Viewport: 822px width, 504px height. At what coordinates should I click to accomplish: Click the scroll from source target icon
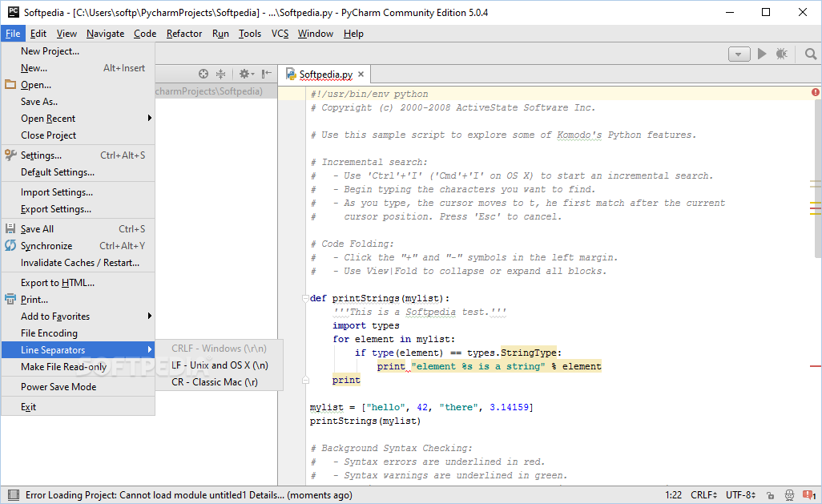pyautogui.click(x=203, y=74)
